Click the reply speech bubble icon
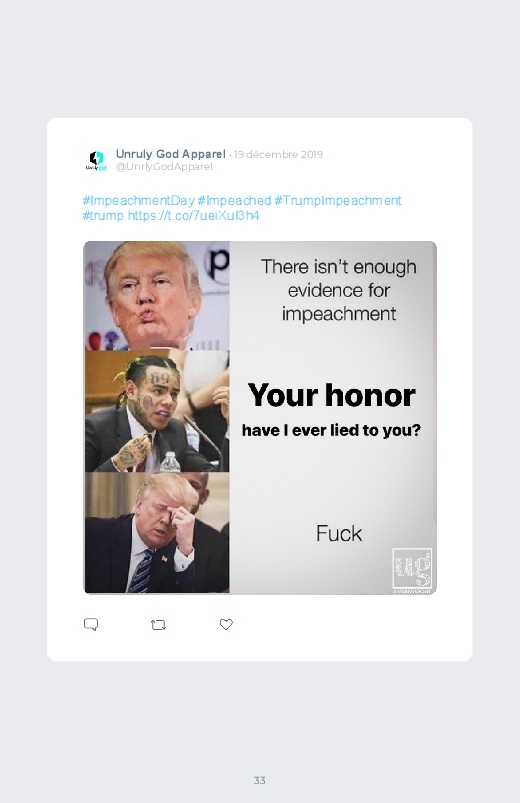The image size is (520, 803). click(x=91, y=624)
